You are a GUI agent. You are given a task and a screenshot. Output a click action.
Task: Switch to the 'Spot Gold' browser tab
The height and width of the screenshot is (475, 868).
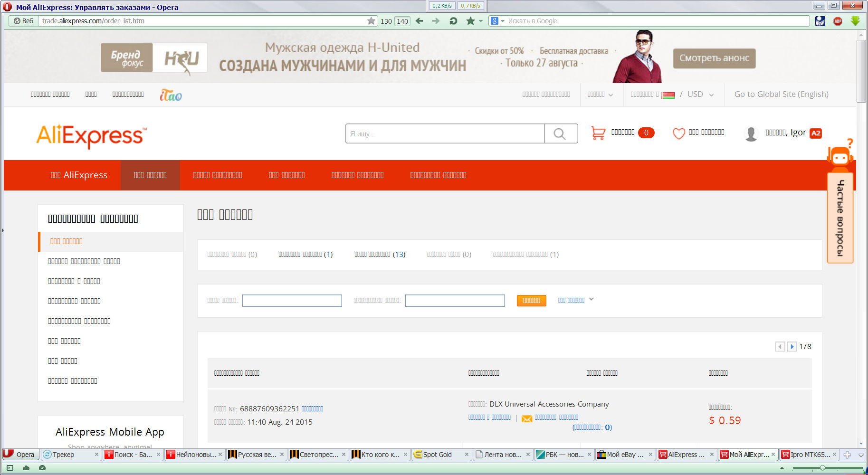pos(441,455)
